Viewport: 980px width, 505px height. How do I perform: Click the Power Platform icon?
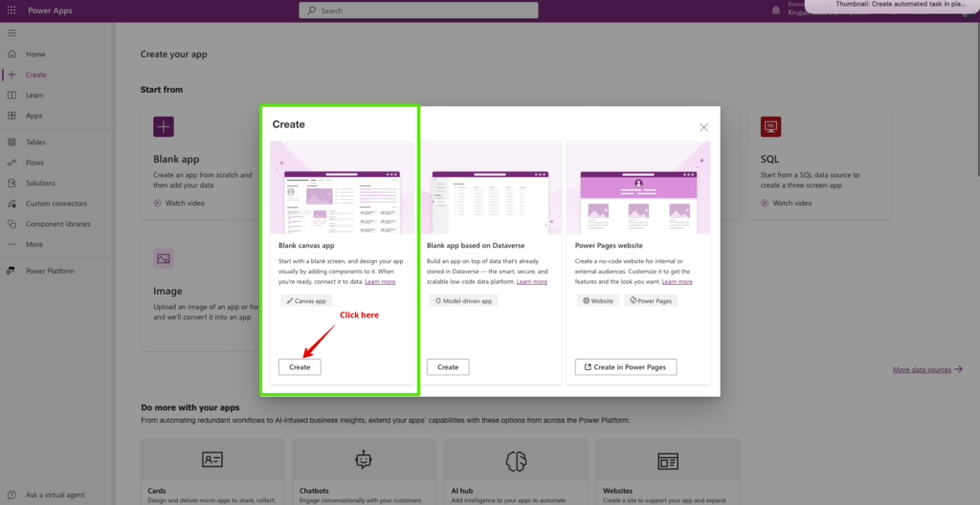[x=11, y=272]
